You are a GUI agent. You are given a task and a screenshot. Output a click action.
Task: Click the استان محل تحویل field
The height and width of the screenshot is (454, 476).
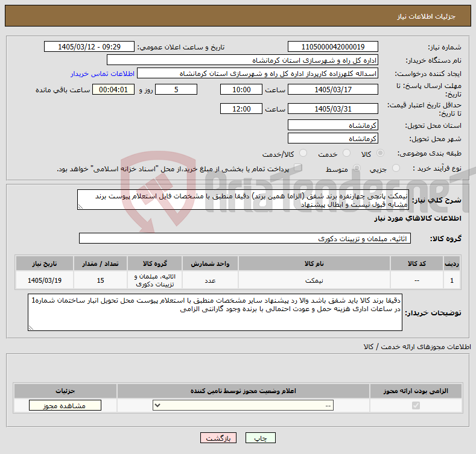coord(332,125)
